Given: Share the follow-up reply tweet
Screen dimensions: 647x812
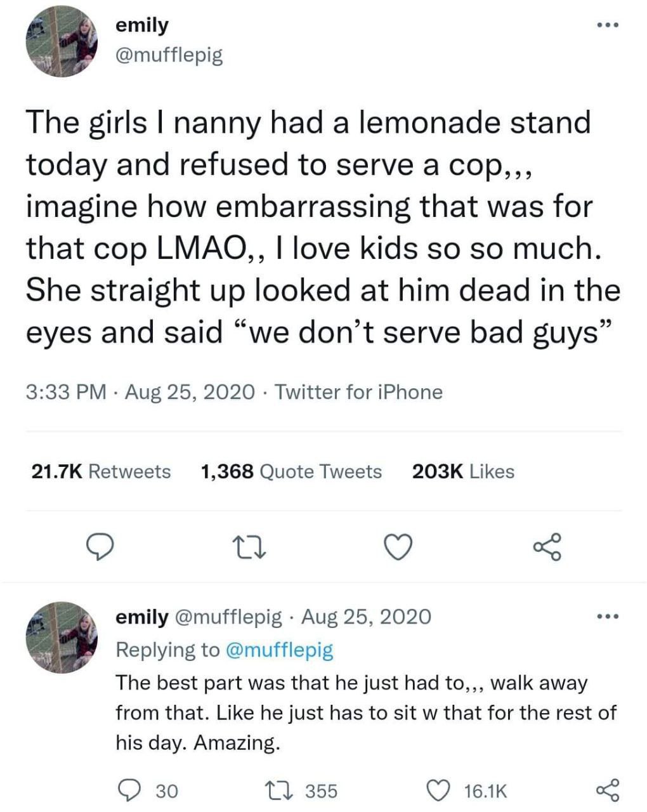Looking at the screenshot, I should pos(607,790).
